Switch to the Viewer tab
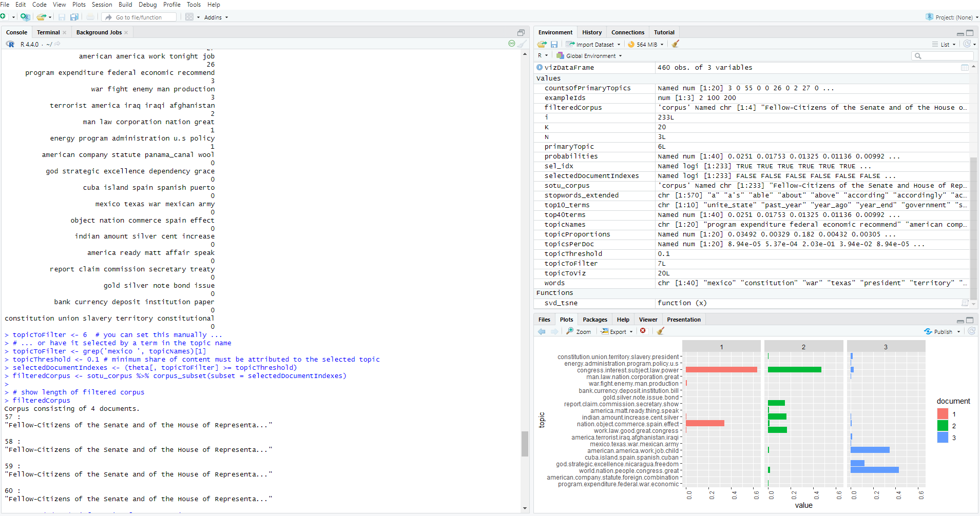The height and width of the screenshot is (516, 980). tap(648, 320)
